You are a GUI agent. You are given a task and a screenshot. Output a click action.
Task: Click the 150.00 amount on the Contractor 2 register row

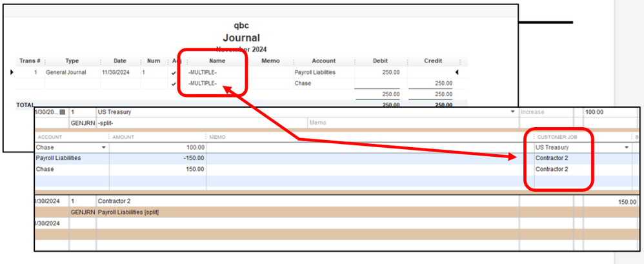pos(627,201)
